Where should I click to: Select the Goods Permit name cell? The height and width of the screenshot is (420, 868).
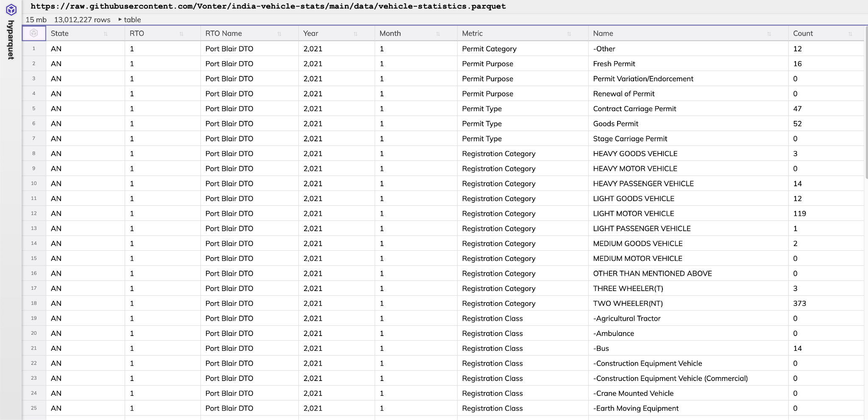click(615, 123)
